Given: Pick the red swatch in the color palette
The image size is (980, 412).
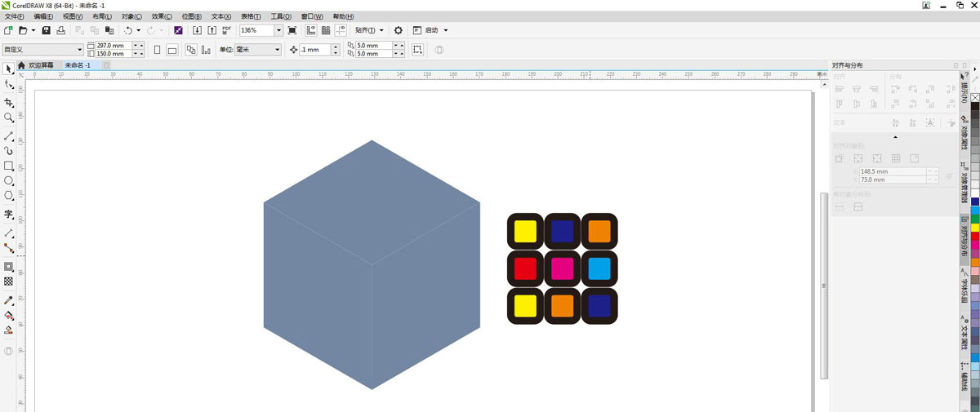Looking at the screenshot, I should [x=974, y=237].
